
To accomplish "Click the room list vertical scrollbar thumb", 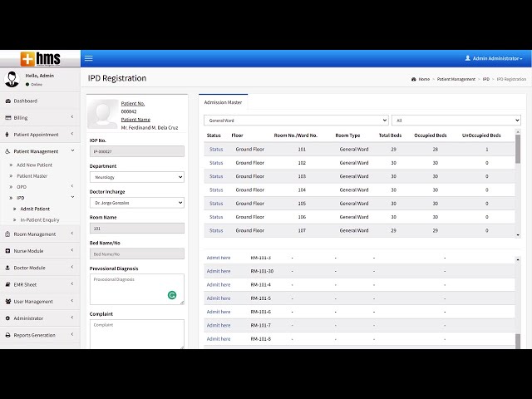I will click(x=518, y=149).
